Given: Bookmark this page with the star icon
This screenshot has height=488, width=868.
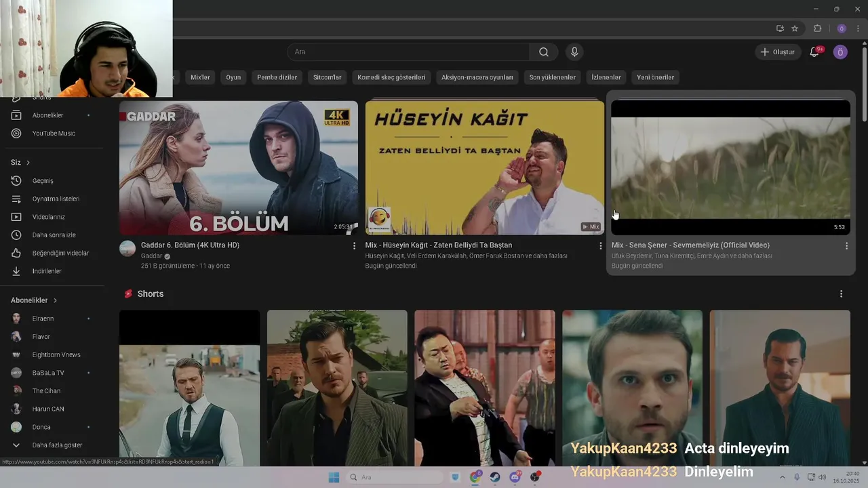Looking at the screenshot, I should point(795,28).
